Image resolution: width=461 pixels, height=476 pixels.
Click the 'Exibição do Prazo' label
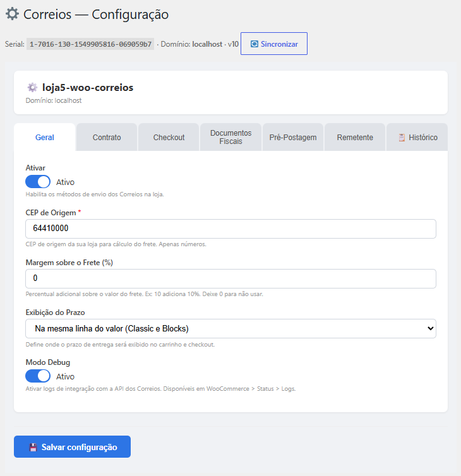pyautogui.click(x=56, y=312)
